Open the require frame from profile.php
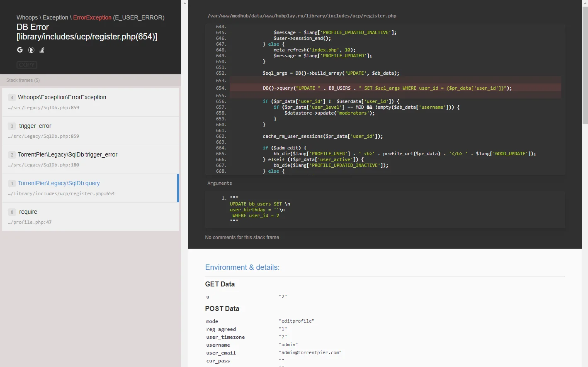Image resolution: width=588 pixels, height=367 pixels. tap(90, 217)
